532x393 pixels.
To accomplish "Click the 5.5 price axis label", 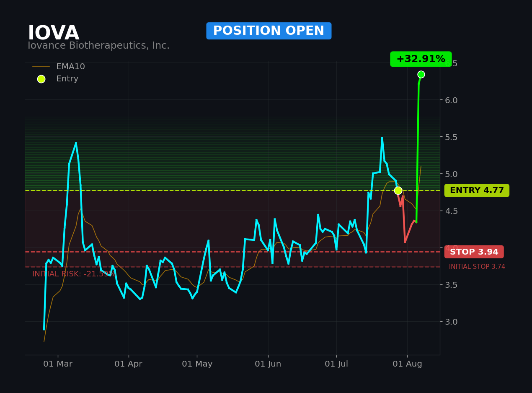I will 451,137.
